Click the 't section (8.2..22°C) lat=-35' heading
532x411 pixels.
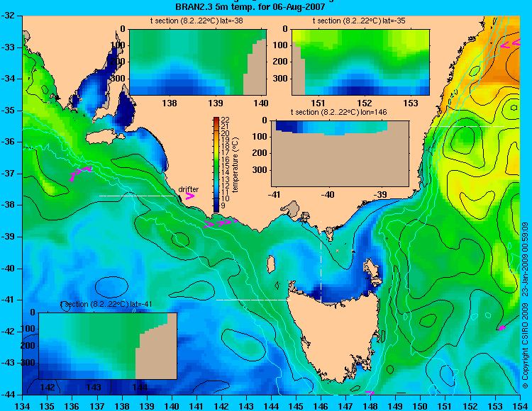click(359, 21)
